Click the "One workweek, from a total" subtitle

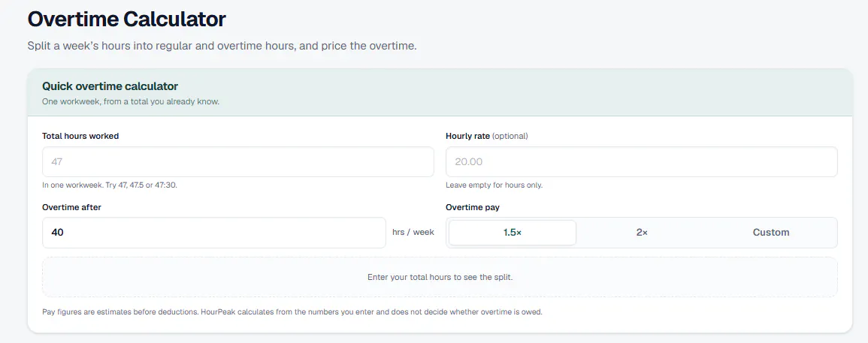(x=131, y=102)
